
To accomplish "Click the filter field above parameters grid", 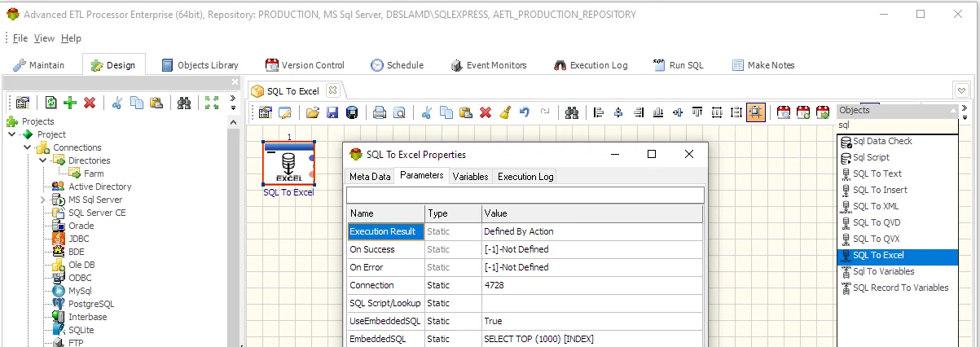I will pos(525,195).
